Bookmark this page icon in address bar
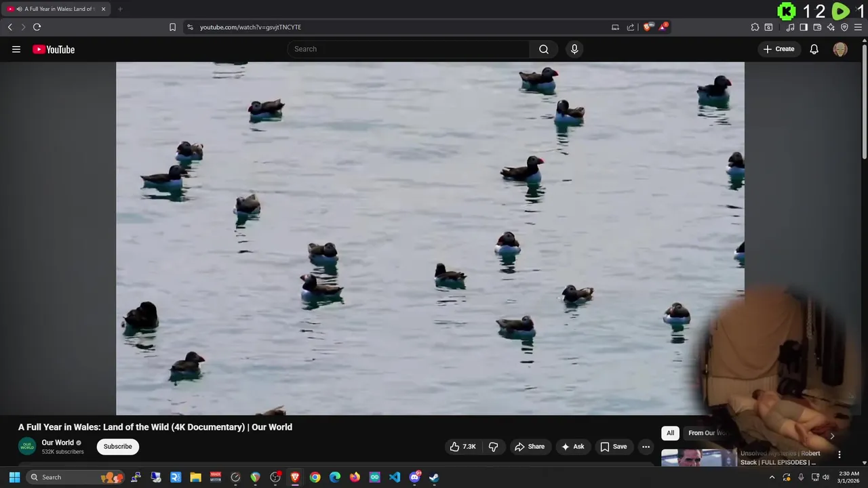The width and height of the screenshot is (868, 488). [x=172, y=27]
